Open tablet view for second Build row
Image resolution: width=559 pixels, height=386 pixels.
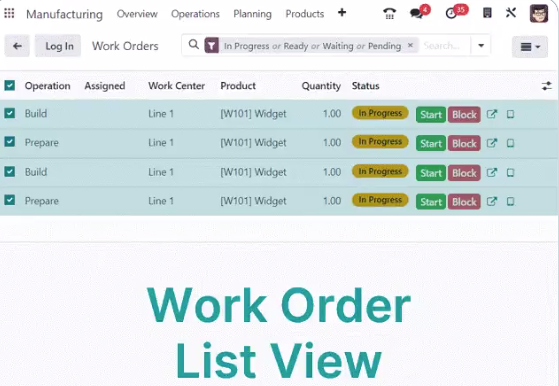(x=511, y=173)
